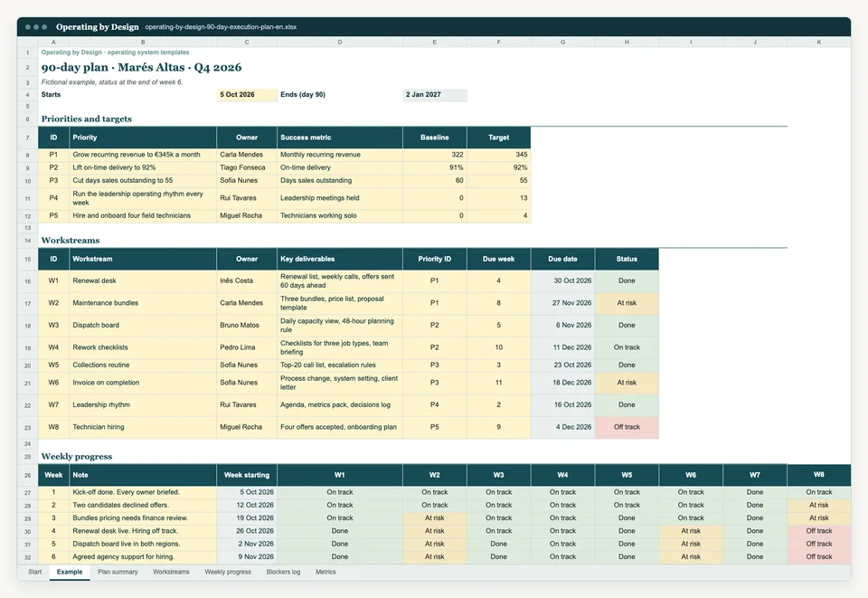Select week starting cell '9 Nov 2026'
The image size is (868, 598).
(x=247, y=557)
